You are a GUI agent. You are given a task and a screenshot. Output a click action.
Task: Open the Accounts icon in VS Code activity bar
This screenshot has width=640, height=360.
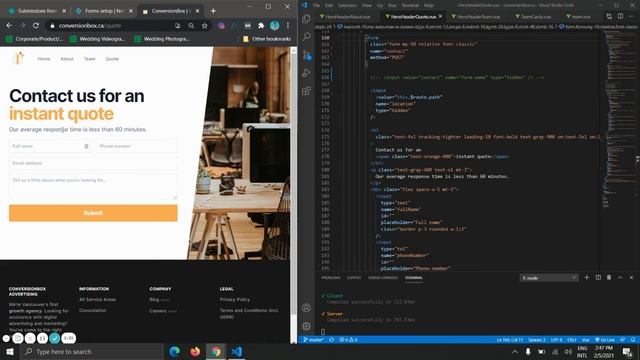(x=306, y=308)
